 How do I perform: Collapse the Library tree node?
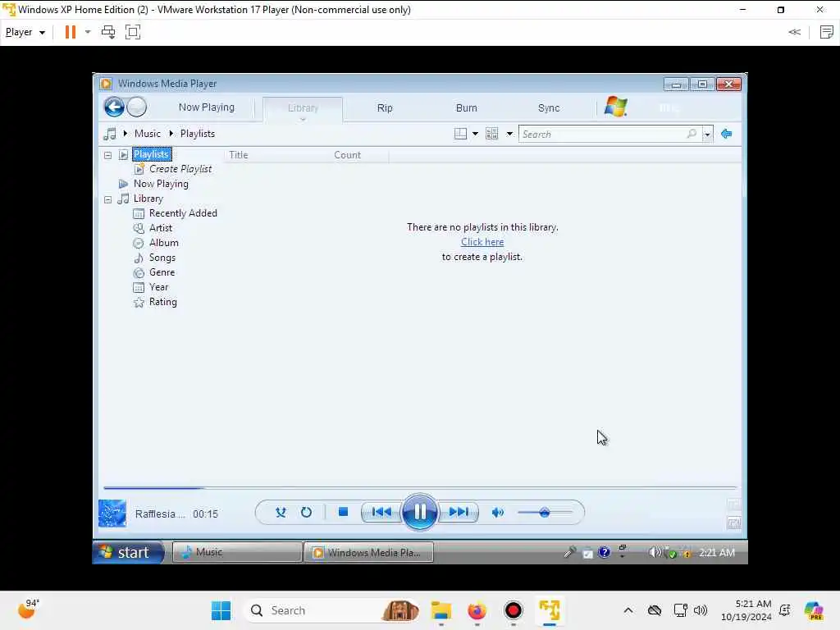point(107,199)
